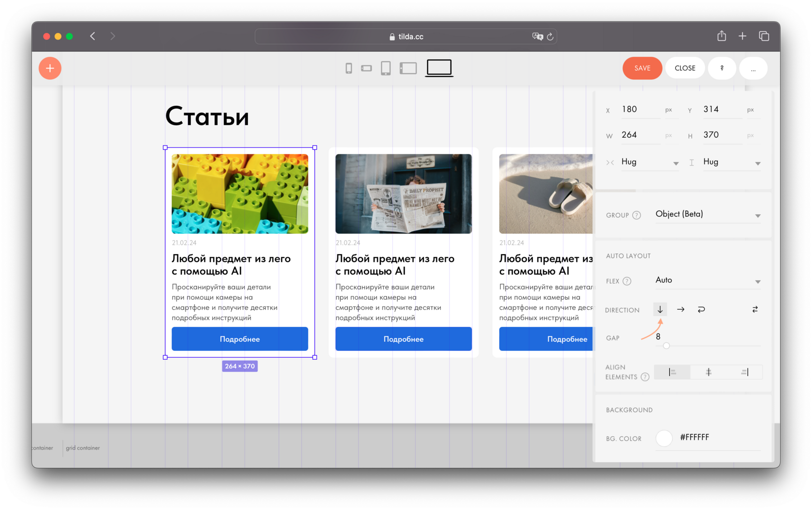Click the white background color swatch circle

coord(664,438)
